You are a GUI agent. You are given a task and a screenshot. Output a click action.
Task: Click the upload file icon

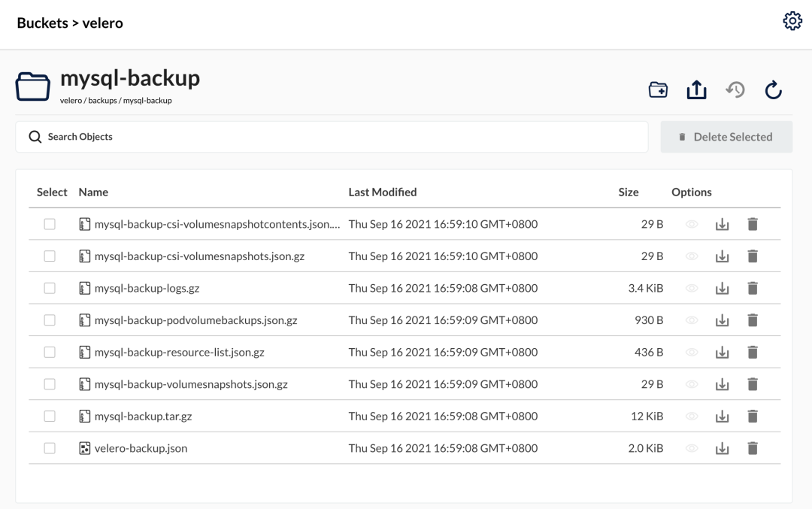click(696, 89)
